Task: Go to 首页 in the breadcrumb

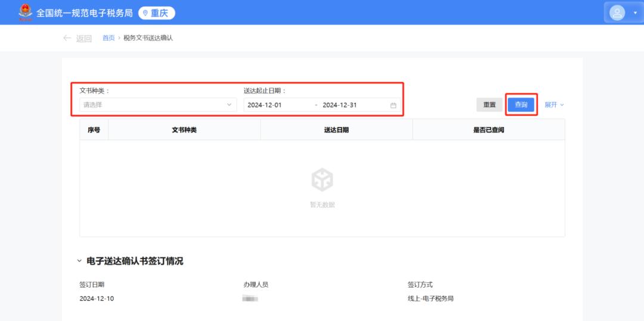Action: [109, 38]
